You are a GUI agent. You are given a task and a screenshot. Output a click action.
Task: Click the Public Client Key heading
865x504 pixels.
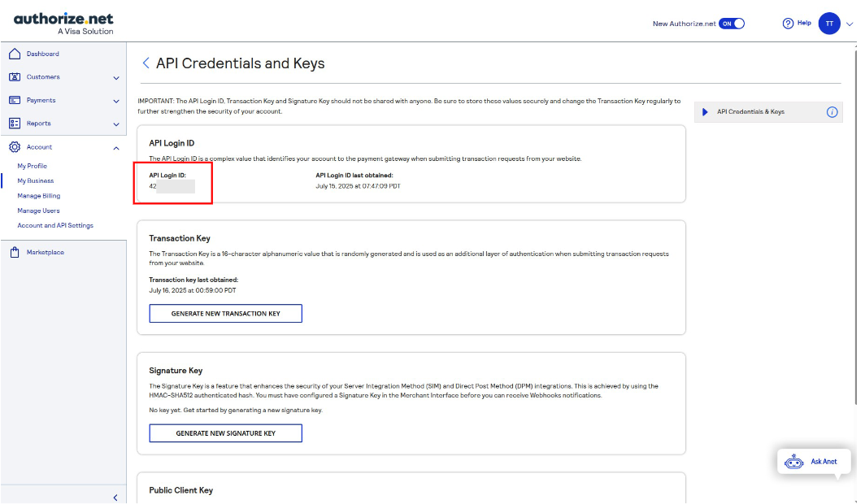click(181, 489)
